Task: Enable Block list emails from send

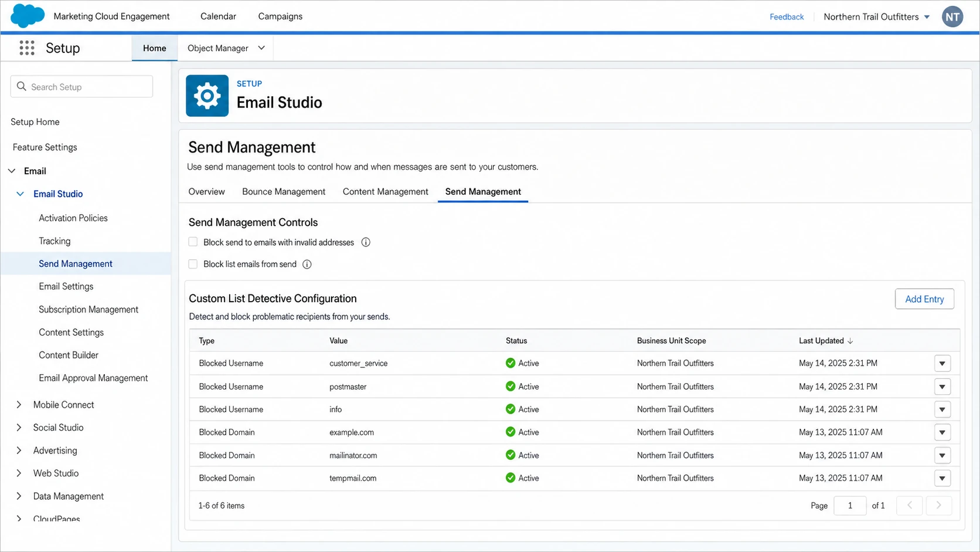Action: 193,264
